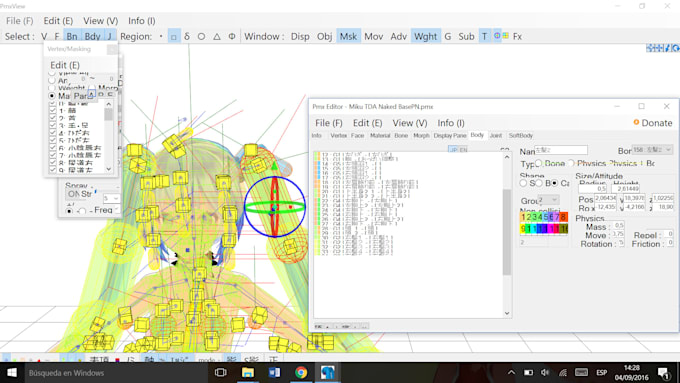Screen dimensions: 680x383
Task: Open the Bone dropdown in body panel
Action: (x=652, y=150)
